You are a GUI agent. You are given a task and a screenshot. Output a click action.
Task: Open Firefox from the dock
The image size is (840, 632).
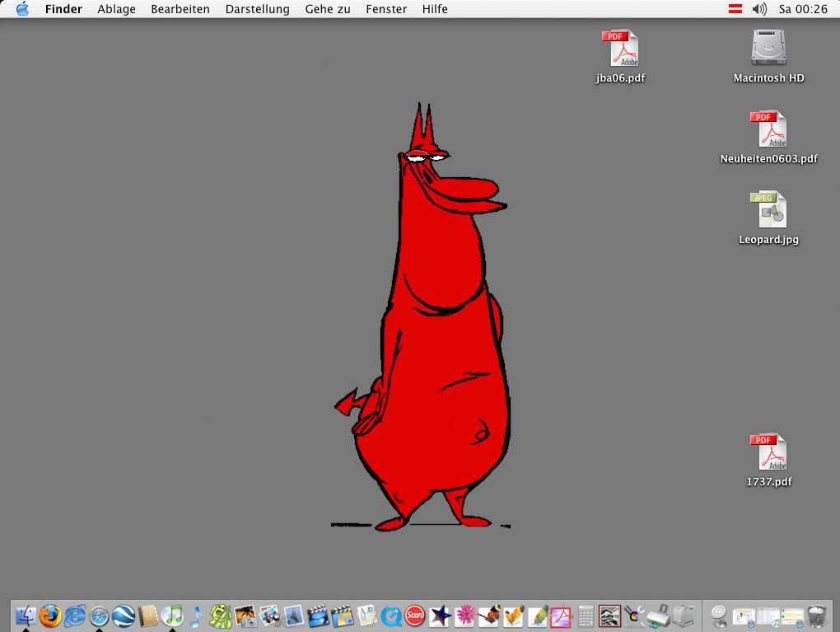click(50, 615)
